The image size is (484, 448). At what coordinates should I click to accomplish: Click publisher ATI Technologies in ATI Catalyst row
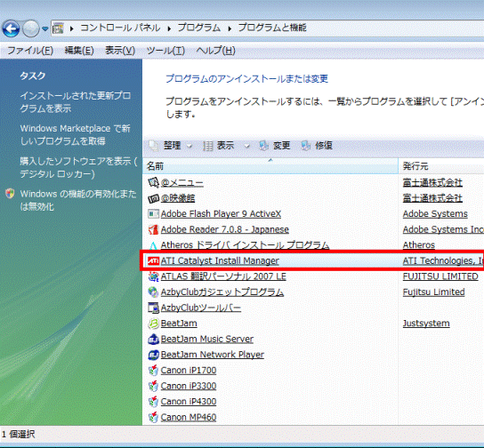(443, 260)
